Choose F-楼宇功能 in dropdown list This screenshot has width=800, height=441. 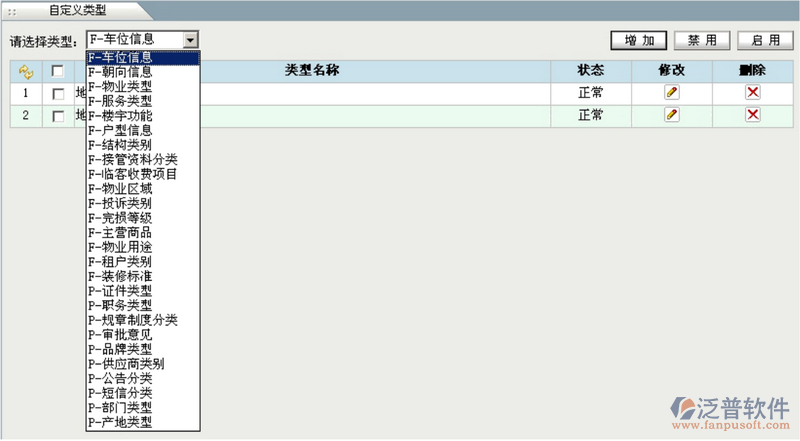click(x=143, y=116)
